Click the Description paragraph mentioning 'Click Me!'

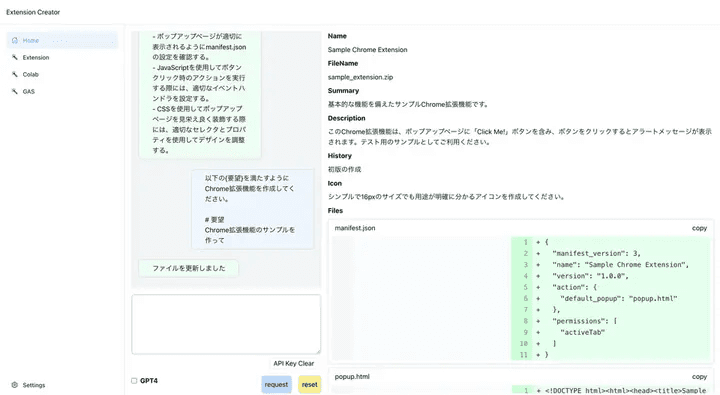click(520, 137)
